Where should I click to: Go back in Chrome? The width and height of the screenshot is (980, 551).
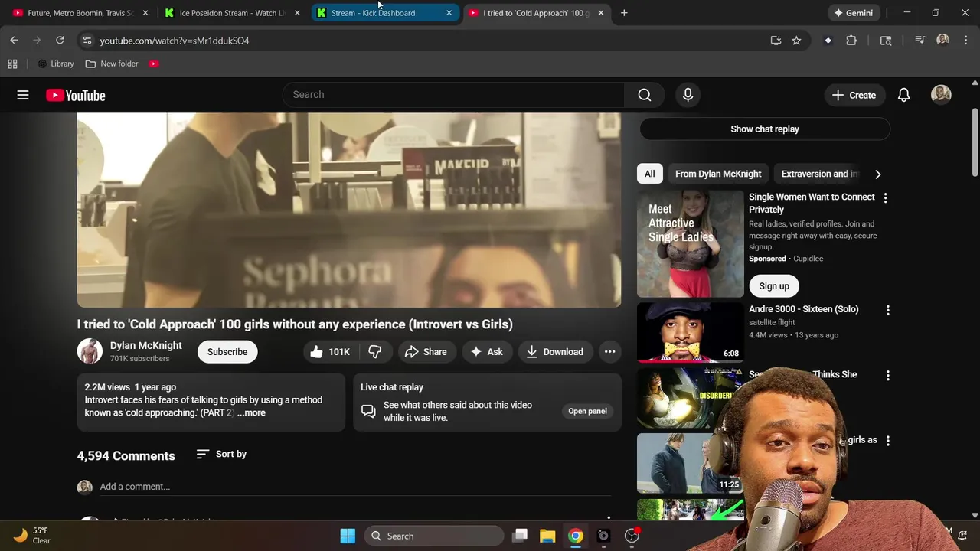pos(14,41)
